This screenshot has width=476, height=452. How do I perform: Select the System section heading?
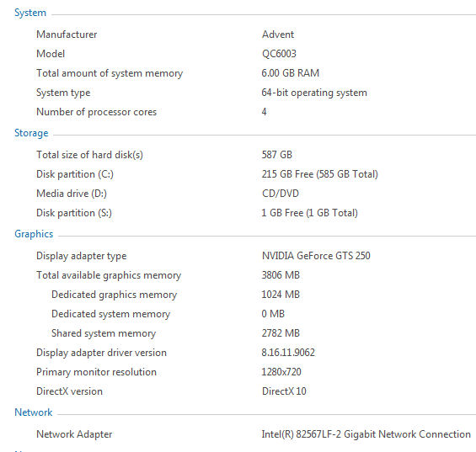(x=30, y=13)
